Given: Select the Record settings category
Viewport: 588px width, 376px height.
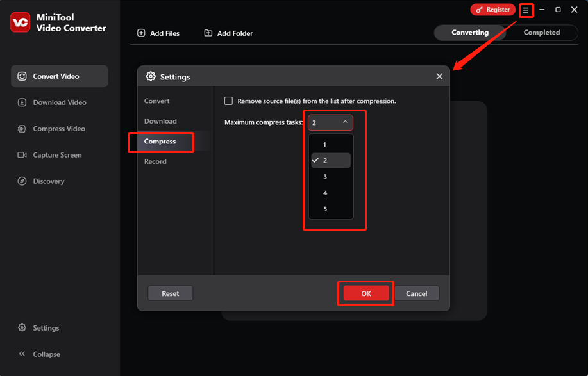Looking at the screenshot, I should 175,161.
